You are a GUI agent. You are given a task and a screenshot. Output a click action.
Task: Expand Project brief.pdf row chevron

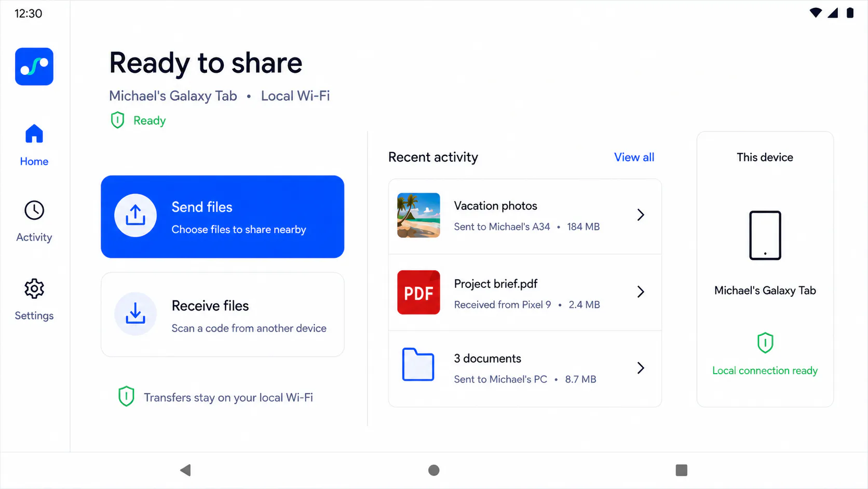[x=641, y=292]
